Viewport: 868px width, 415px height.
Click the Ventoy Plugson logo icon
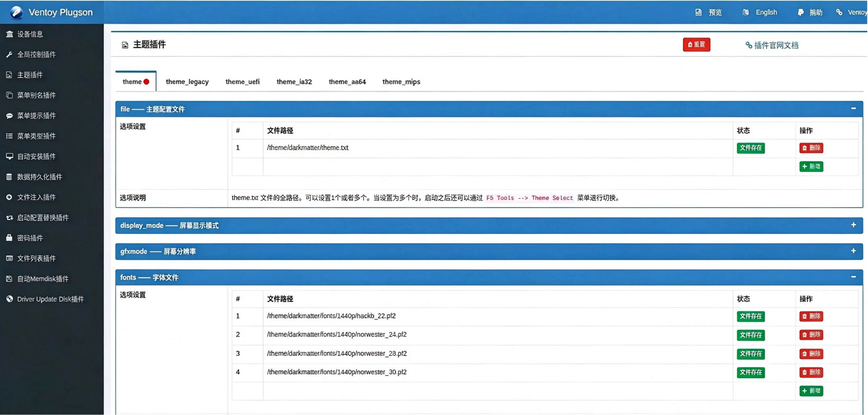16,13
